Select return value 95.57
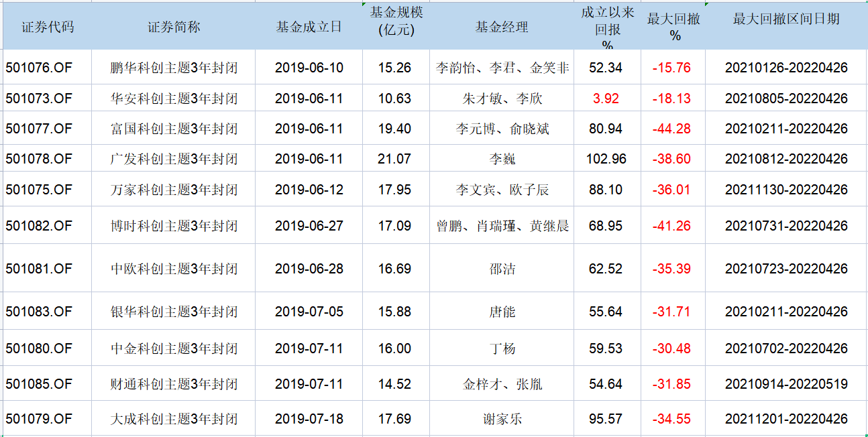The height and width of the screenshot is (437, 868). pos(606,419)
